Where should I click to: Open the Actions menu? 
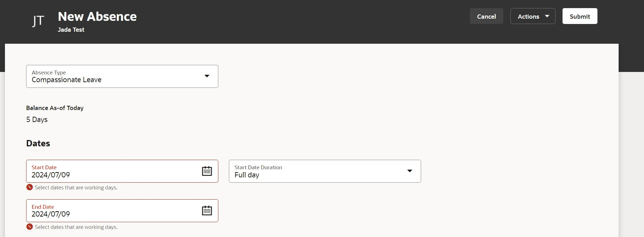pyautogui.click(x=533, y=16)
